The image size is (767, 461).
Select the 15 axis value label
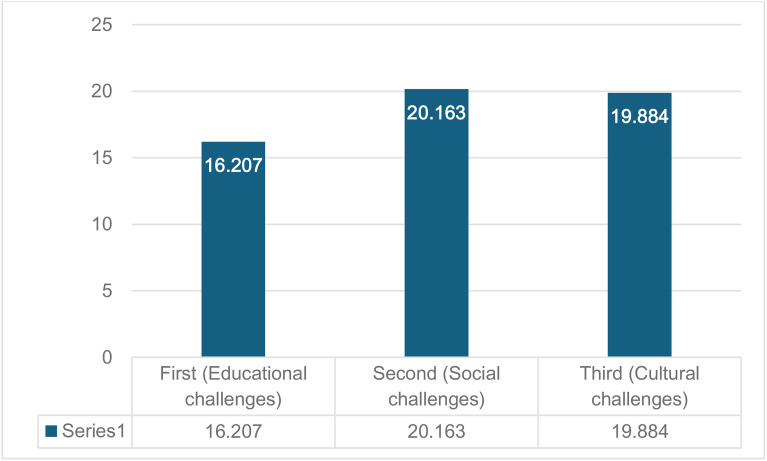tap(102, 158)
